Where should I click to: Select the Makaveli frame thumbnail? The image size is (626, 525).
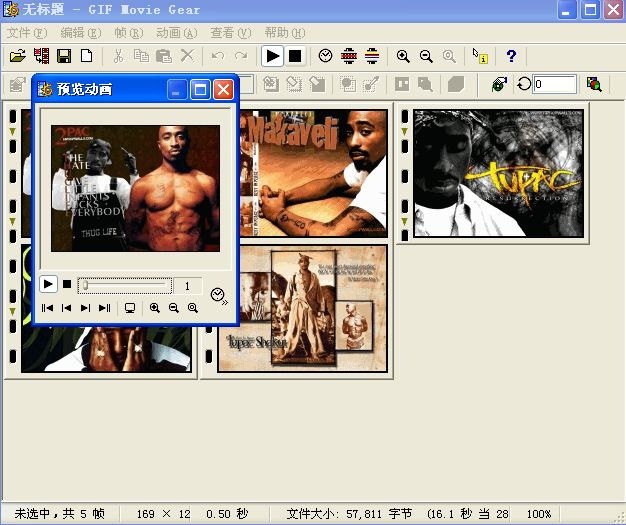point(314,173)
